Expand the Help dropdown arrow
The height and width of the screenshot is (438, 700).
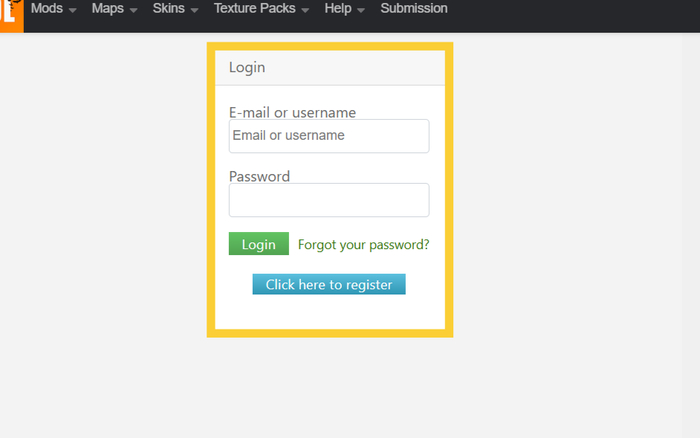[x=361, y=10]
